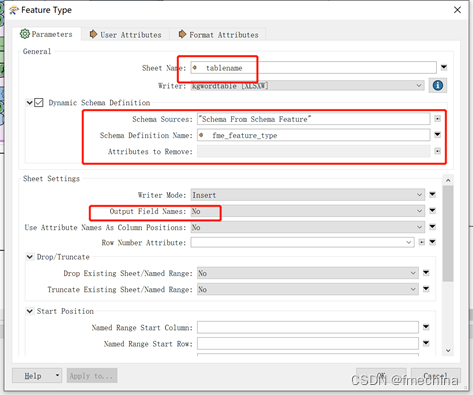Click the Row Number Attribute ellipsis button
Screen dimensions: 473x395
tap(422, 242)
